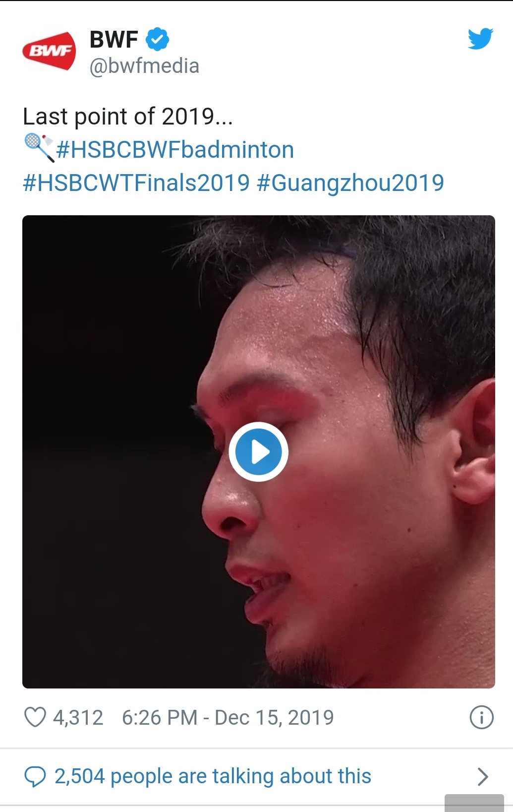This screenshot has height=812, width=513.
Task: Click the blue verified badge
Action: (158, 39)
